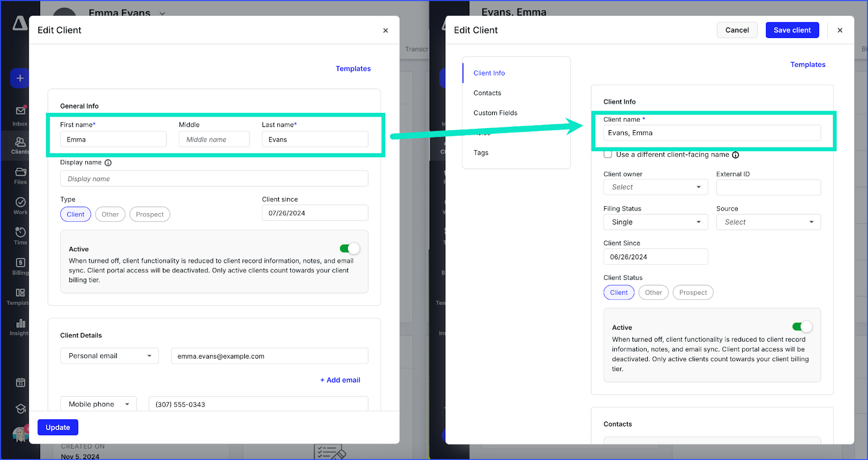
Task: Check Use a different client-facing name
Action: pyautogui.click(x=608, y=155)
